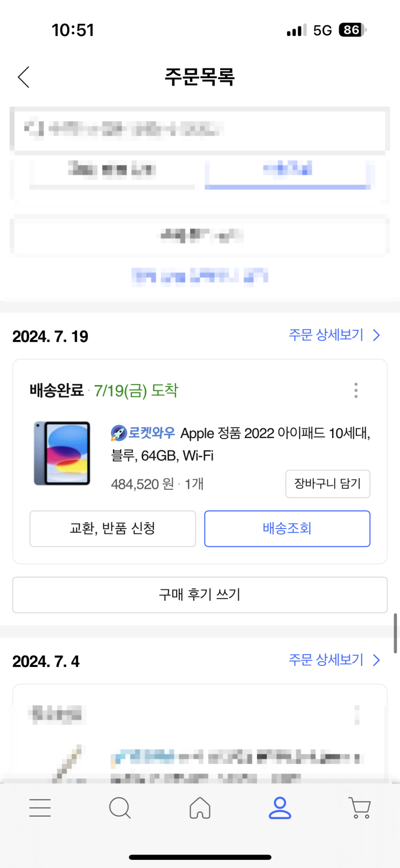Tap the search magnifier icon

coord(120,808)
